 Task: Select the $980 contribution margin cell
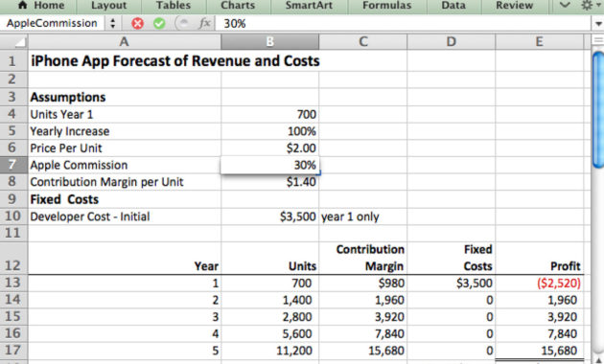pyautogui.click(x=362, y=284)
